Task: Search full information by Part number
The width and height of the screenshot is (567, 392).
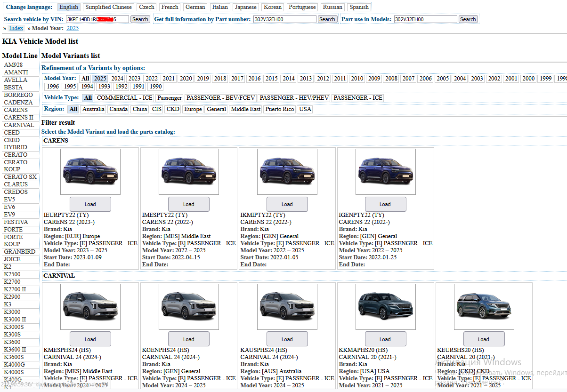Action: [327, 19]
